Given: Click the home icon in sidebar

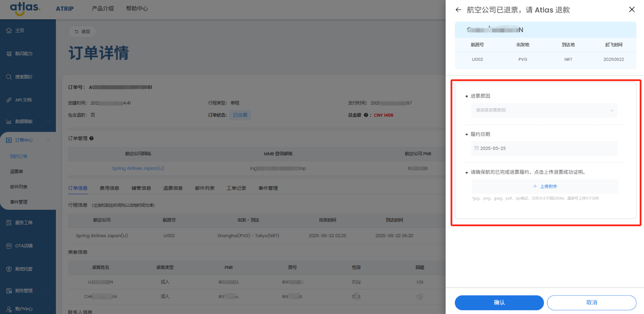Looking at the screenshot, I should pos(9,31).
